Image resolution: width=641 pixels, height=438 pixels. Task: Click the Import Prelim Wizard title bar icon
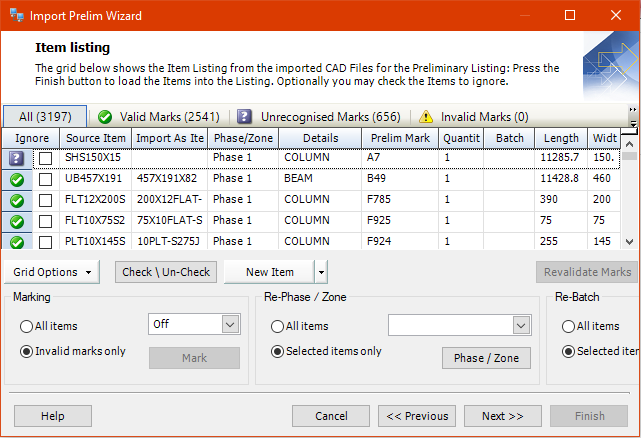coord(16,16)
